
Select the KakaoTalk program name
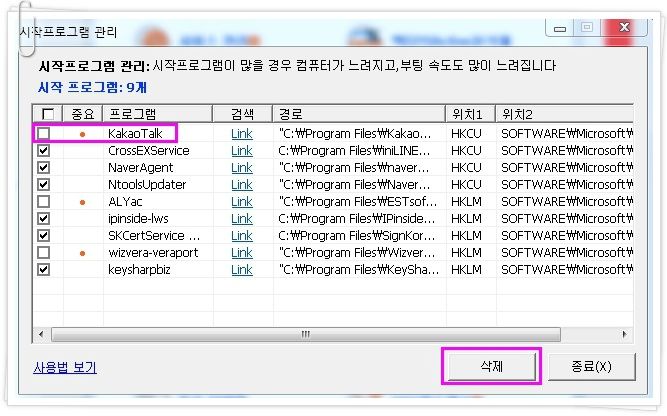pyautogui.click(x=135, y=134)
